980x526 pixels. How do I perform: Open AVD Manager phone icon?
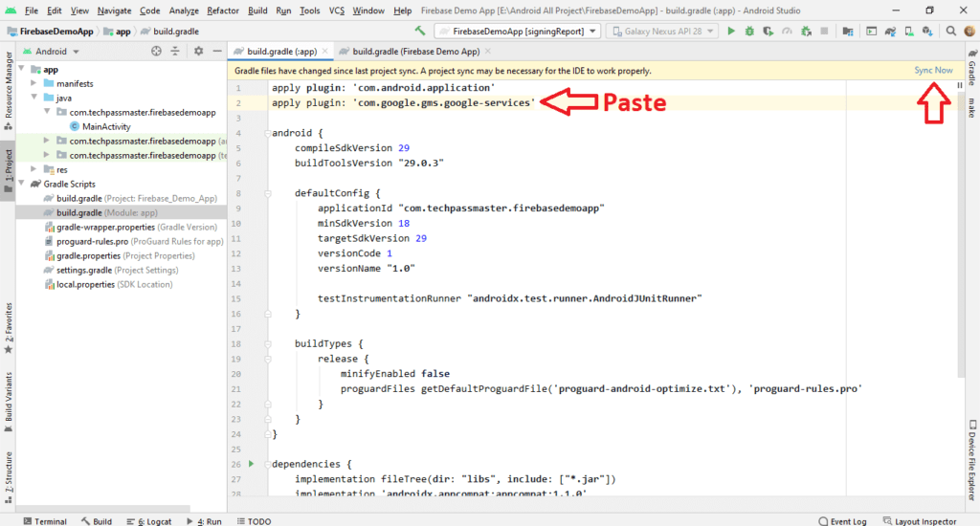coord(909,31)
